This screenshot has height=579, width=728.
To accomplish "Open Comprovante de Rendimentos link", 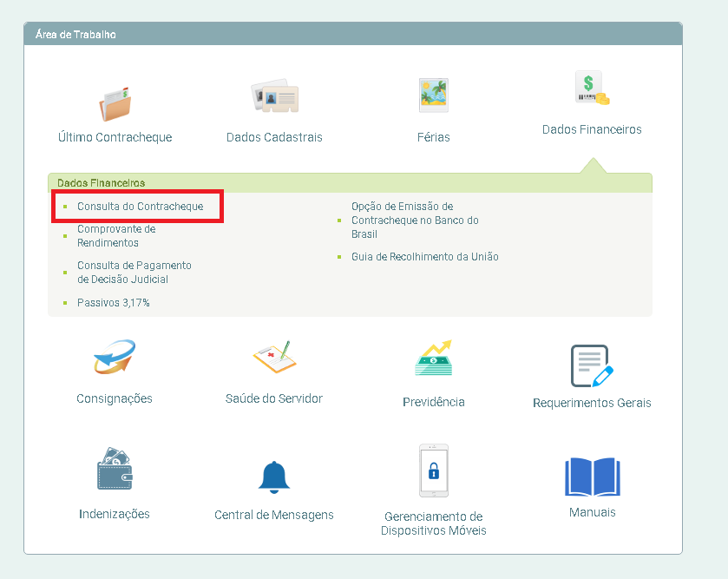I will pyautogui.click(x=116, y=236).
